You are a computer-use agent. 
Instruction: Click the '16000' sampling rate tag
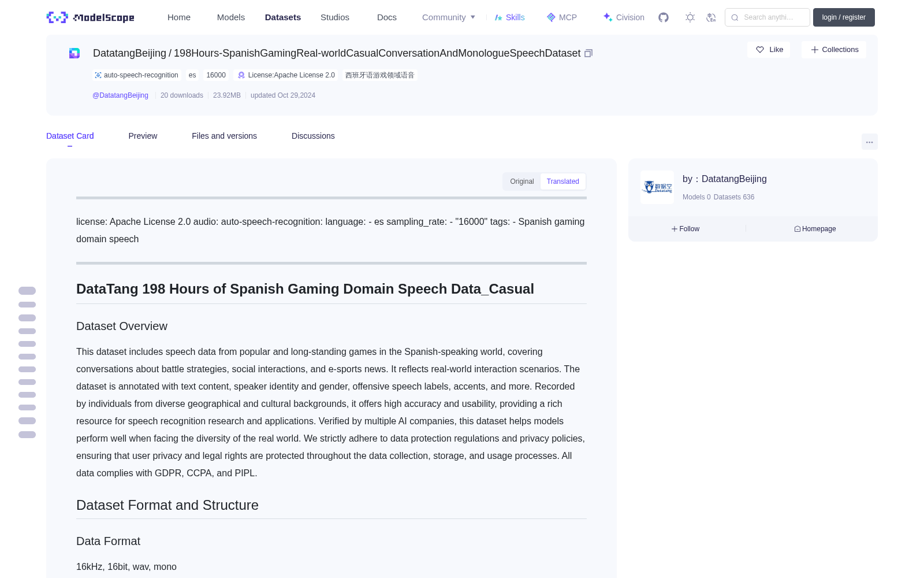(x=216, y=75)
